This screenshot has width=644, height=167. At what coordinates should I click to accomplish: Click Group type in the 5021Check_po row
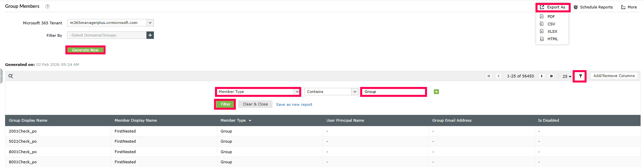tap(226, 141)
